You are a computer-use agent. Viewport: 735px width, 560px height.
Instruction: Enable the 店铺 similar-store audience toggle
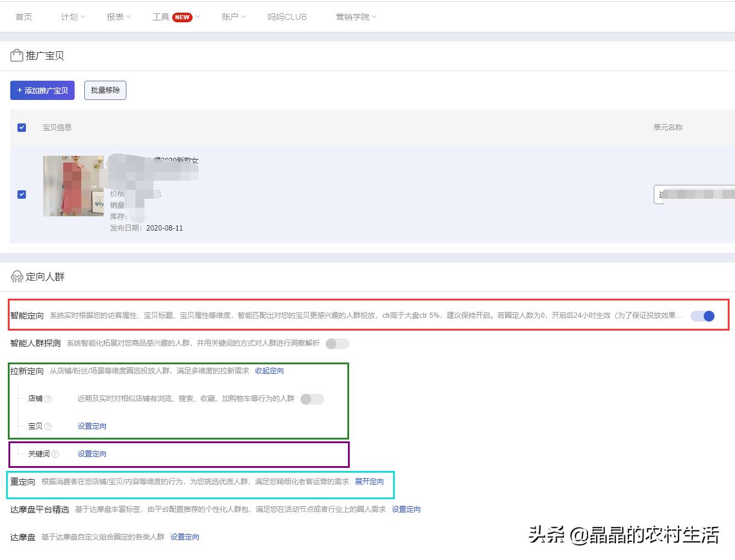312,399
